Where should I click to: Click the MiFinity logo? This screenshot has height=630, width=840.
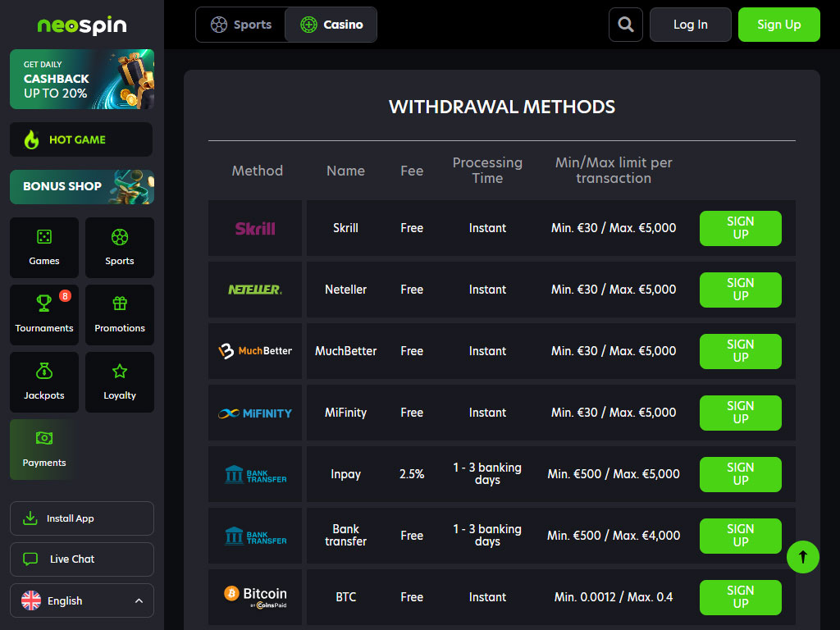(255, 413)
